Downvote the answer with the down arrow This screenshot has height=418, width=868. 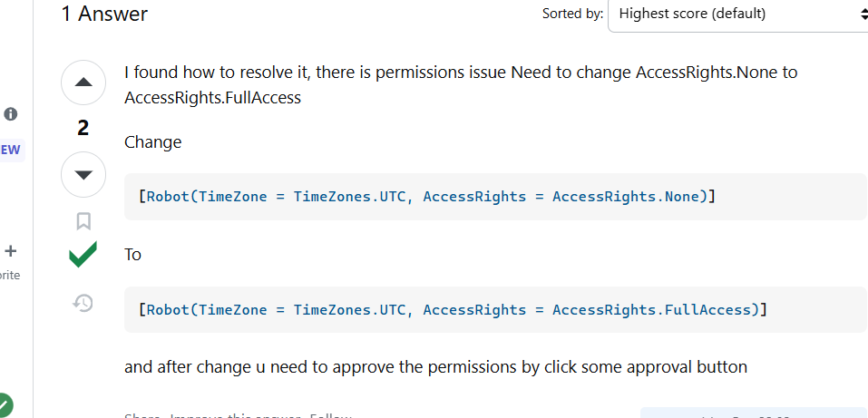[x=83, y=175]
